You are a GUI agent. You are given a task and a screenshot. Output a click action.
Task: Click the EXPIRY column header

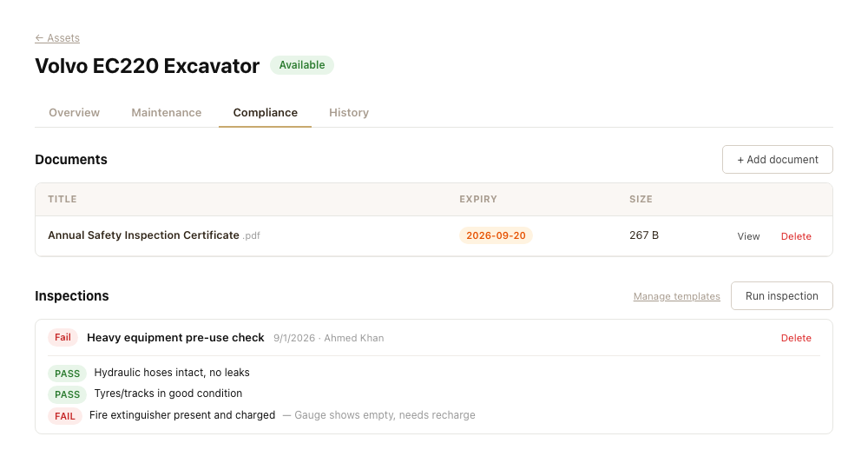(478, 199)
